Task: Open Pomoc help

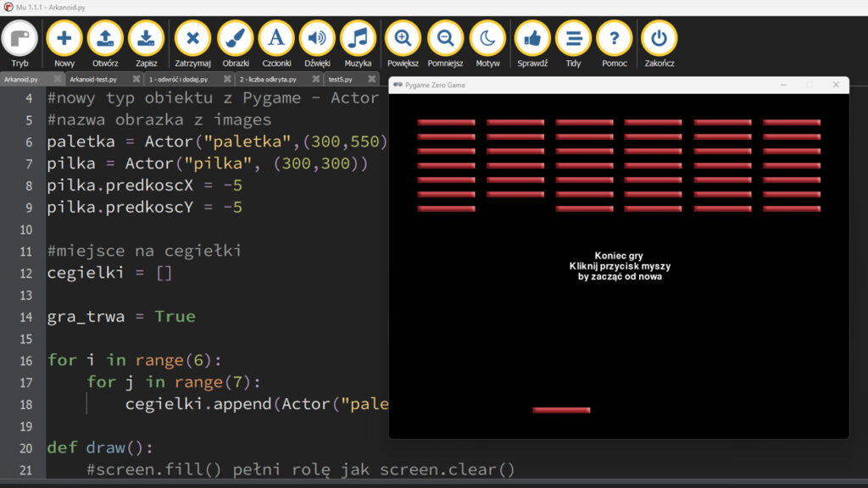Action: (615, 39)
